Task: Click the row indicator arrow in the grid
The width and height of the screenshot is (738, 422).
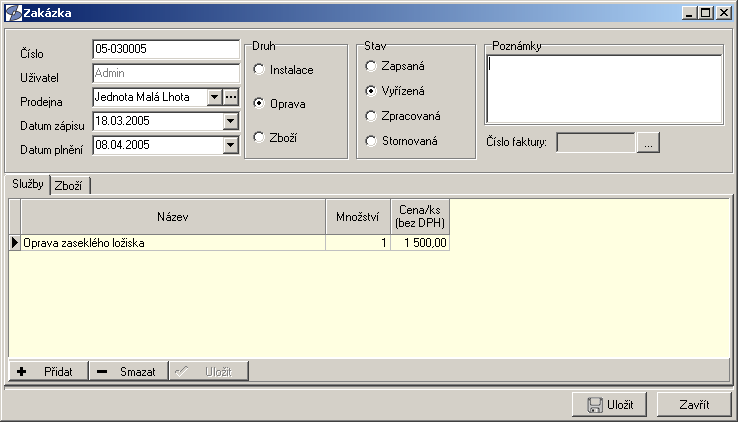Action: tap(14, 243)
